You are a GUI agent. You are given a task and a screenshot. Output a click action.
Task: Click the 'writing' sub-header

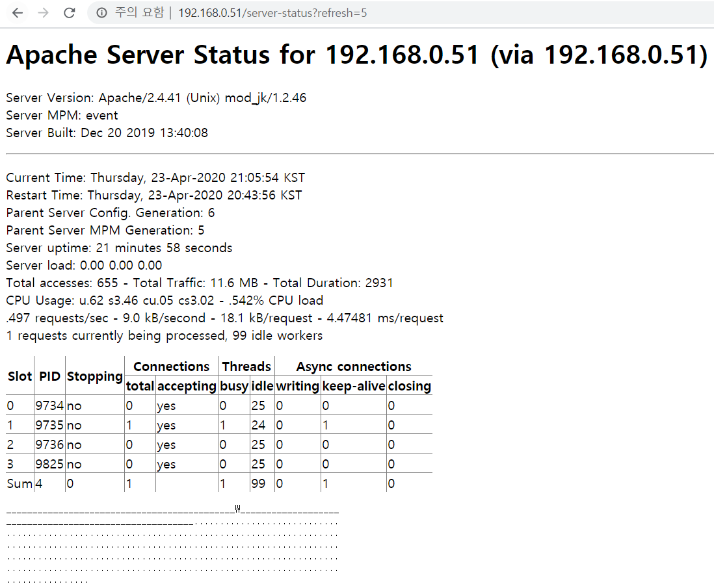coord(297,387)
